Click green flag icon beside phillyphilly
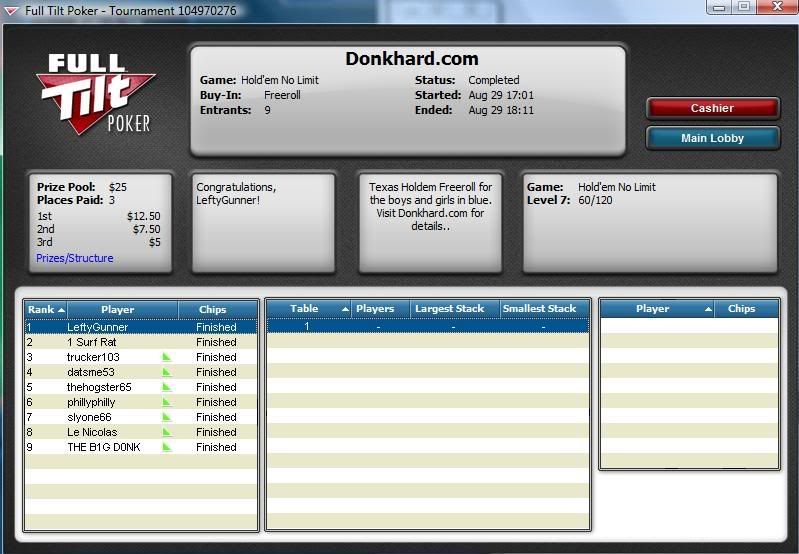The width and height of the screenshot is (799, 554). (x=167, y=402)
